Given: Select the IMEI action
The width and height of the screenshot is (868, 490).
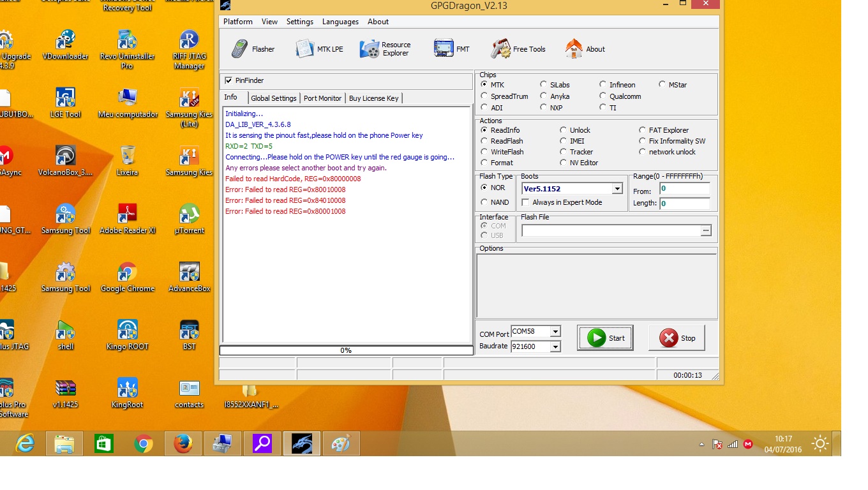Looking at the screenshot, I should pyautogui.click(x=564, y=141).
